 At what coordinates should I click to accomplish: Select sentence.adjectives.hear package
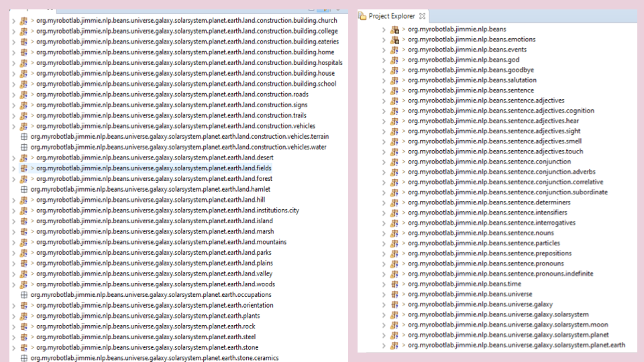[x=493, y=121]
